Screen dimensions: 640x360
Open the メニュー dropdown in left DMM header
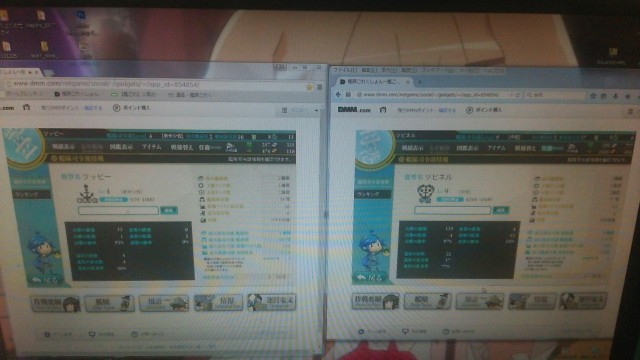click(300, 110)
